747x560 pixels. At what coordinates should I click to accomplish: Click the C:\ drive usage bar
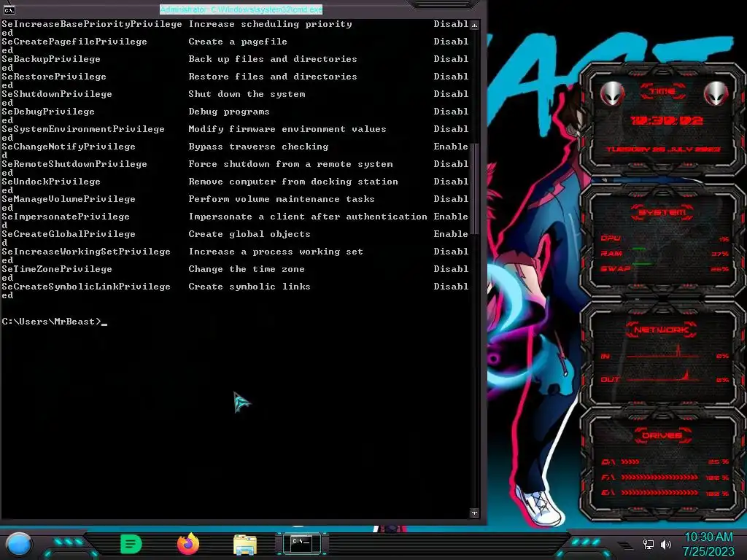pyautogui.click(x=630, y=462)
